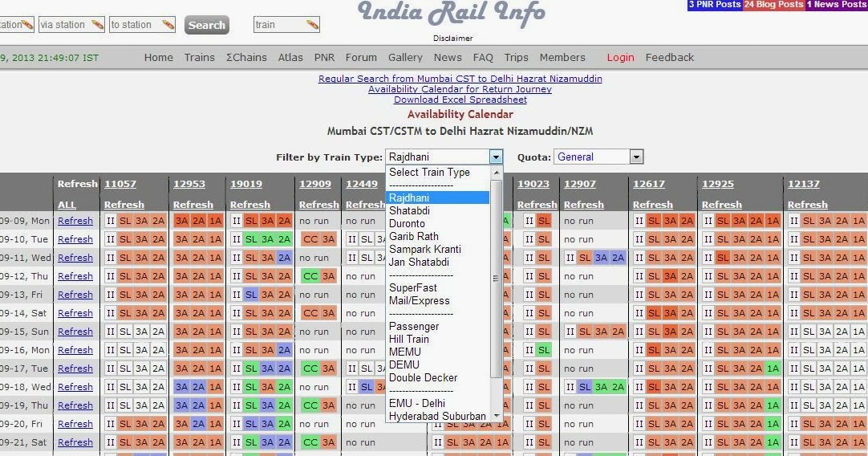Open the Gallery menu item

pyautogui.click(x=405, y=57)
